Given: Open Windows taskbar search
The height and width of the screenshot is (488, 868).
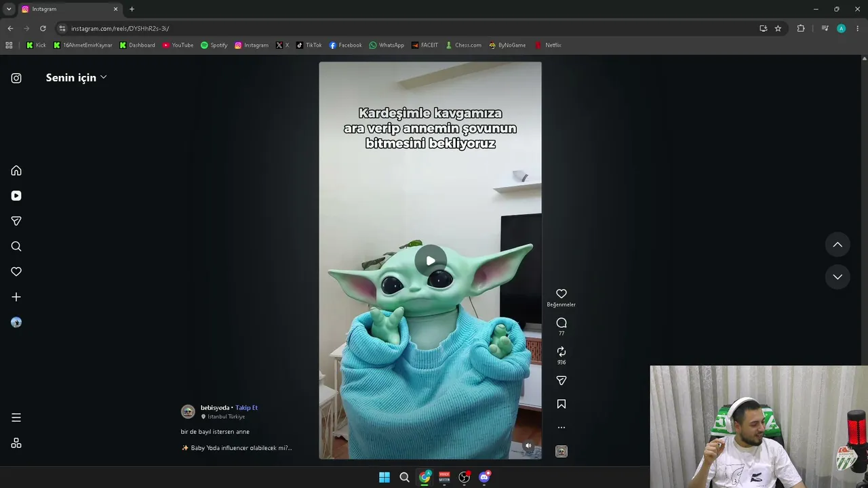Looking at the screenshot, I should click(404, 477).
